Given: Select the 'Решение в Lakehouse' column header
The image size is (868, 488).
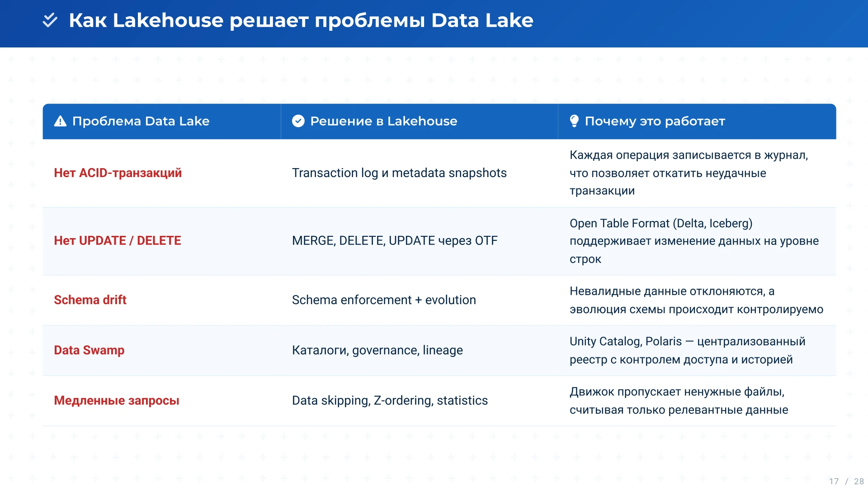Looking at the screenshot, I should point(383,121).
